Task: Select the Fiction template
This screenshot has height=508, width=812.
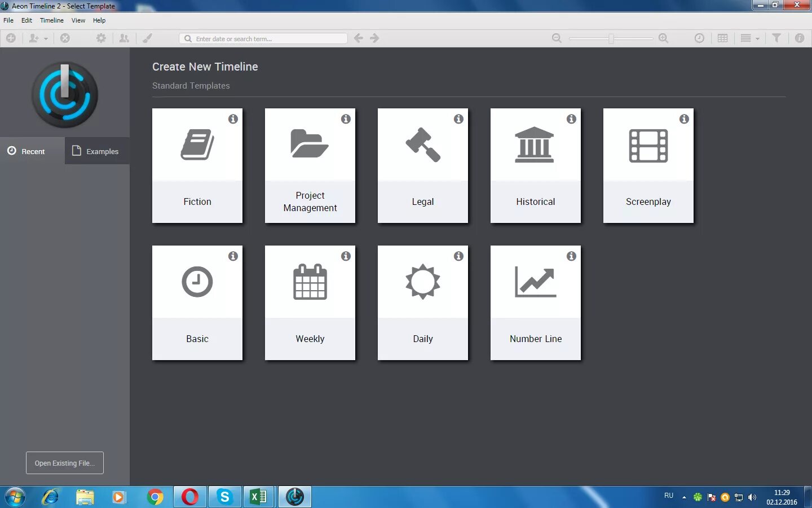Action: click(x=197, y=165)
